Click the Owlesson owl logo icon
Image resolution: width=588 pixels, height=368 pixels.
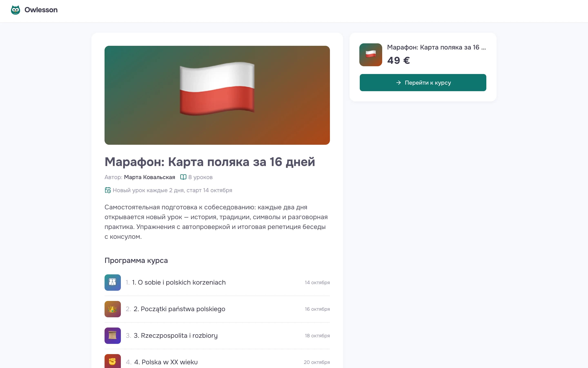tap(16, 10)
